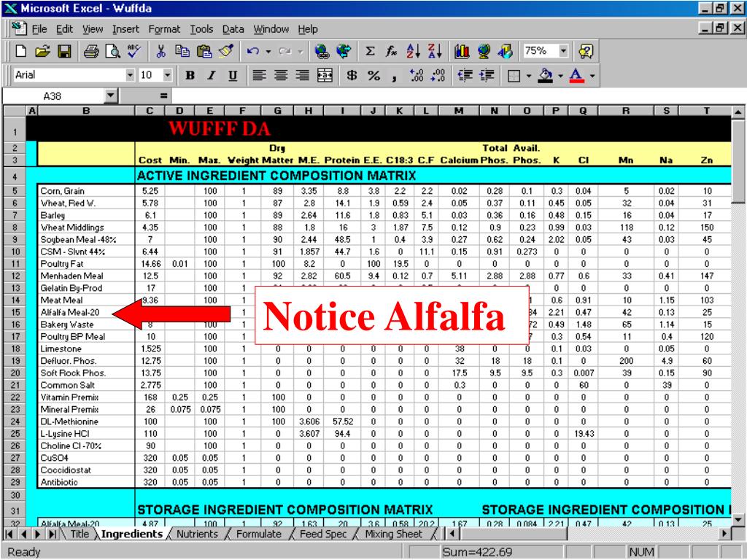This screenshot has width=747, height=560.
Task: Expand the font size 10 dropdown
Action: tap(167, 75)
